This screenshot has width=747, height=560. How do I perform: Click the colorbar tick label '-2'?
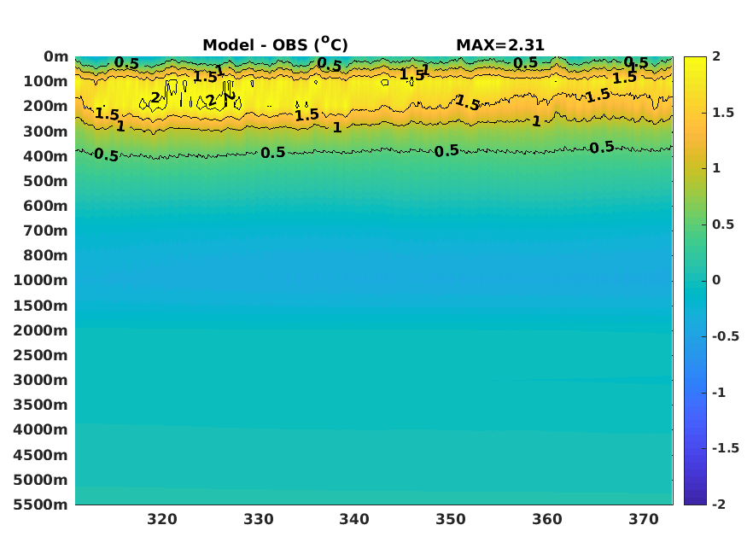(719, 505)
